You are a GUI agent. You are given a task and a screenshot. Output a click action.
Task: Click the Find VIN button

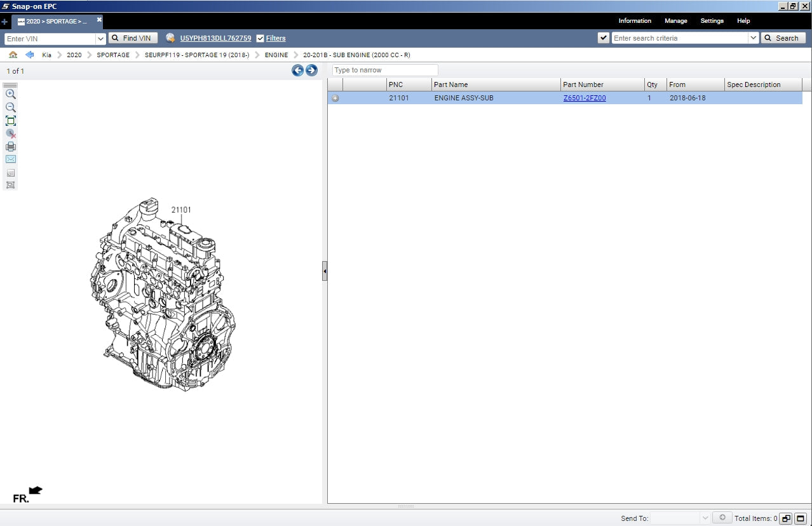(x=132, y=38)
